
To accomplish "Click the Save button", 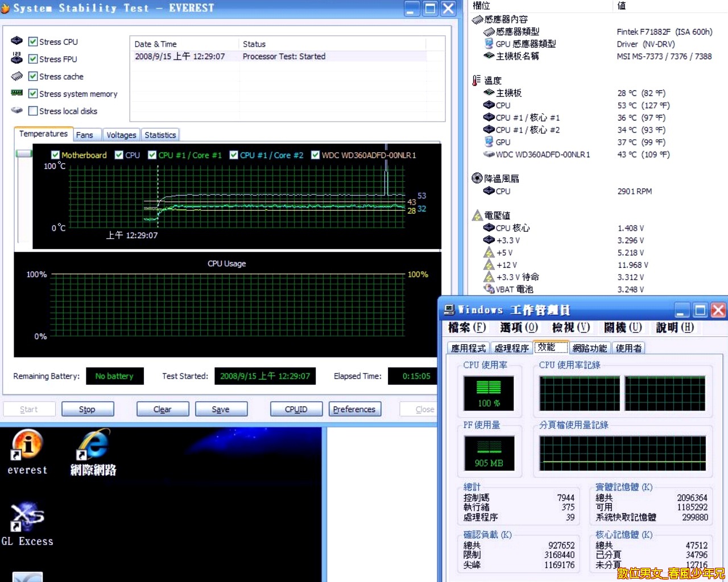I will click(221, 409).
